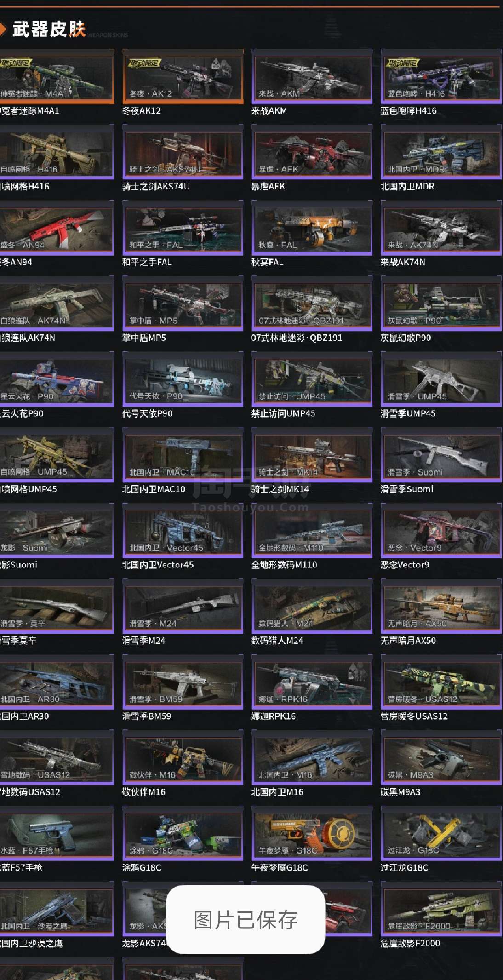Click the 武器皮肤 section header arrow
The width and height of the screenshot is (503, 980).
(3, 29)
